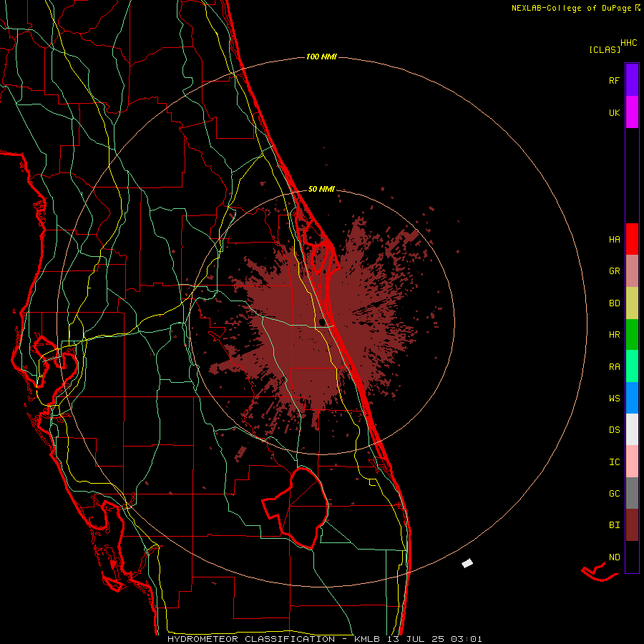Screen dimensions: 644x644
Task: Click the 100 NMI range ring label
Action: coord(321,57)
